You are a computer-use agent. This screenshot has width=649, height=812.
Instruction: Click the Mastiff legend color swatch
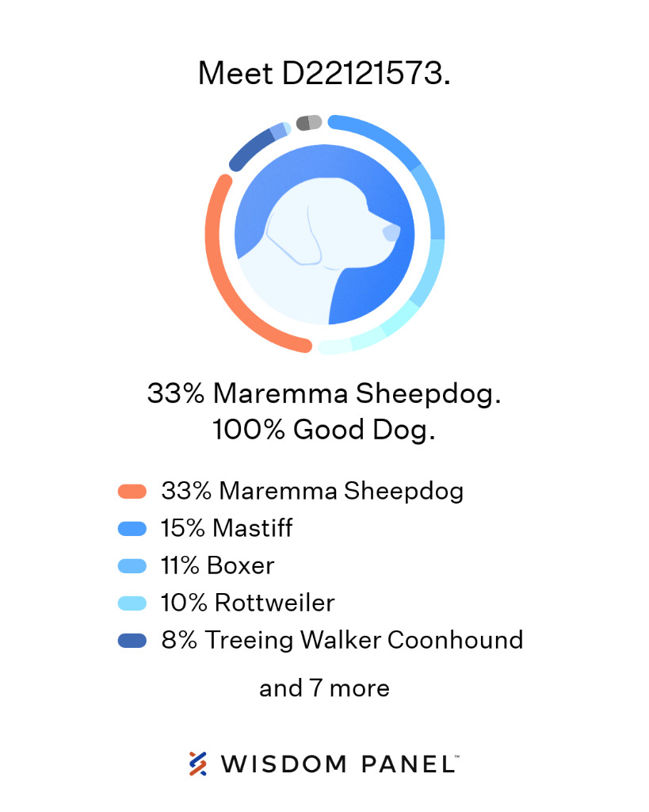tap(132, 528)
